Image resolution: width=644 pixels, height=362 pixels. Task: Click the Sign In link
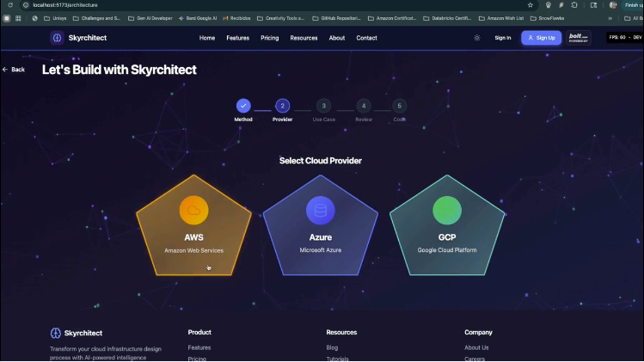coord(503,38)
